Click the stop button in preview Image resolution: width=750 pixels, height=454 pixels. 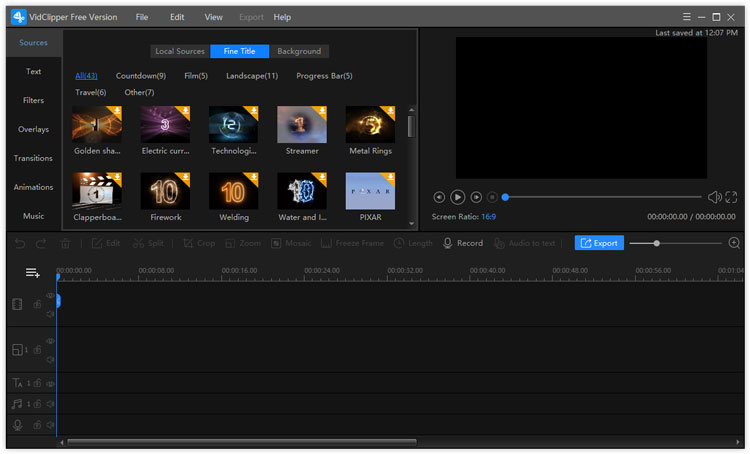pos(492,197)
